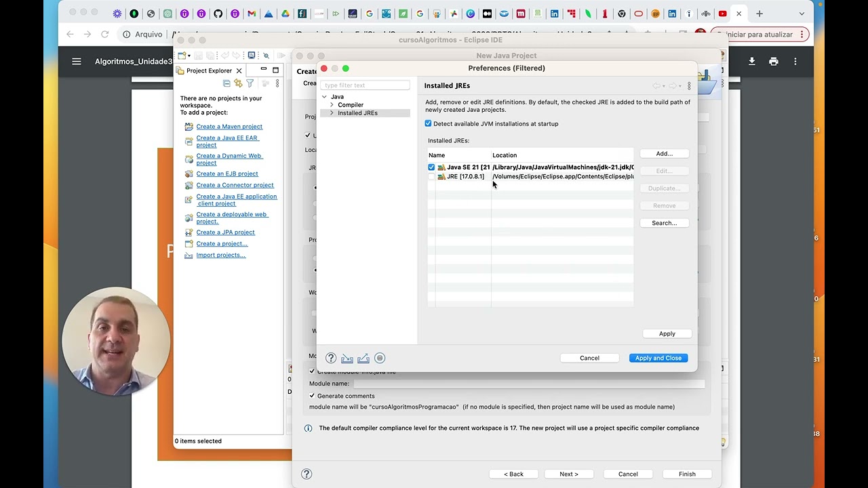Switch to the YouTube browser tab
Image resolution: width=868 pixels, height=488 pixels.
click(722, 14)
